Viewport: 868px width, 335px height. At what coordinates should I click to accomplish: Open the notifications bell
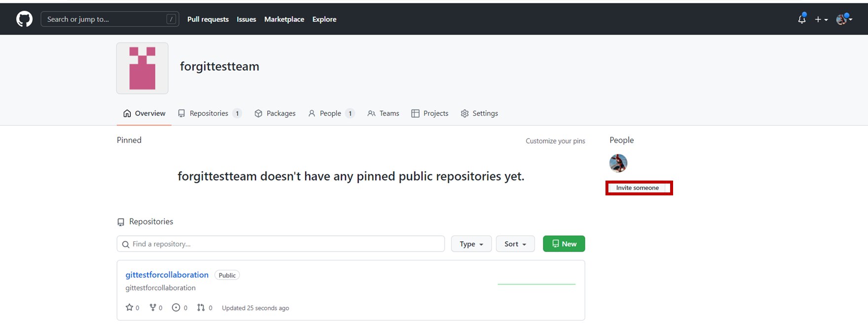tap(802, 19)
